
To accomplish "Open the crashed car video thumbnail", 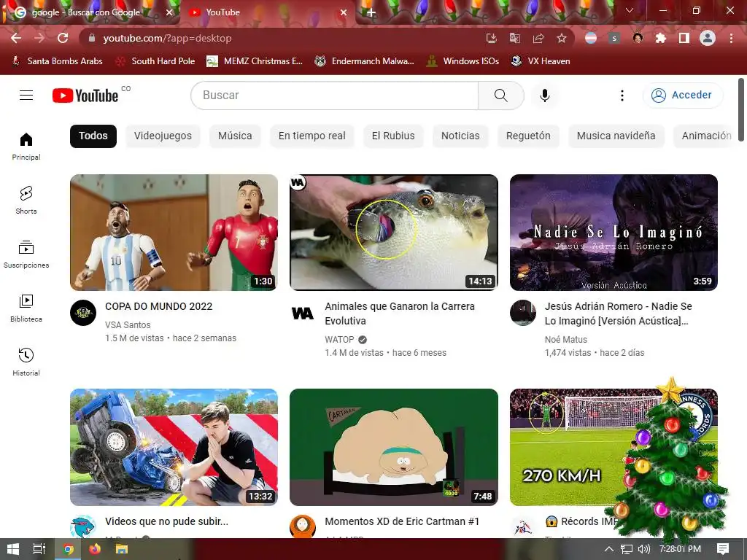I will [x=174, y=447].
